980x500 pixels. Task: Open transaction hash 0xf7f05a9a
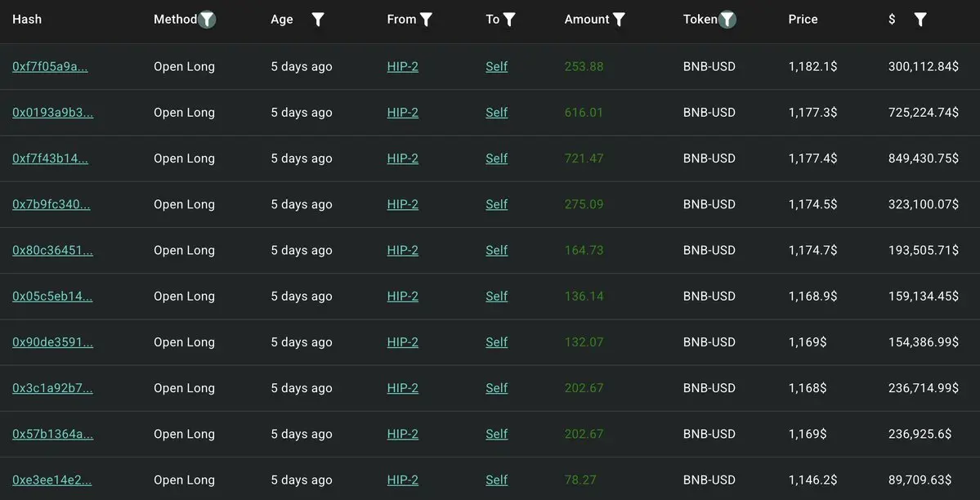click(50, 67)
